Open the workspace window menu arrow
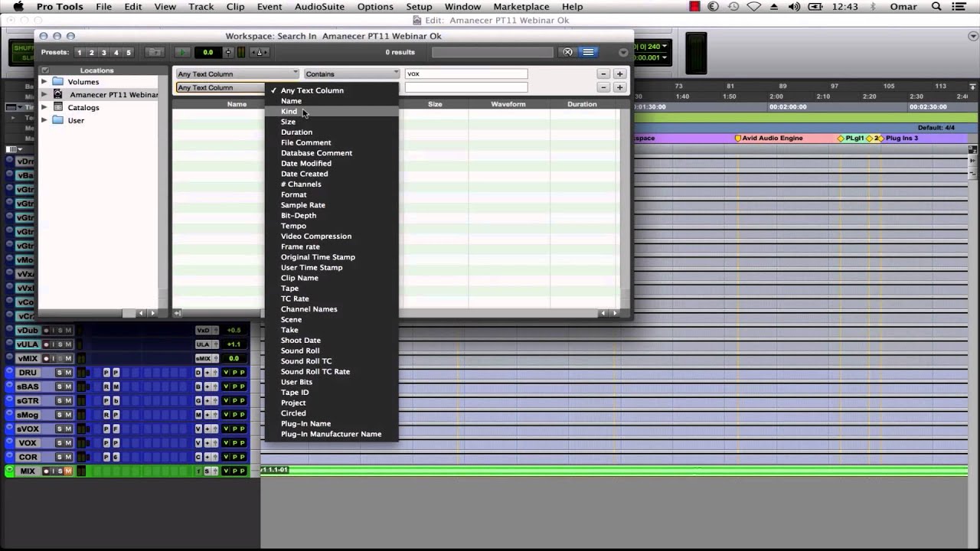980x551 pixels. point(623,53)
